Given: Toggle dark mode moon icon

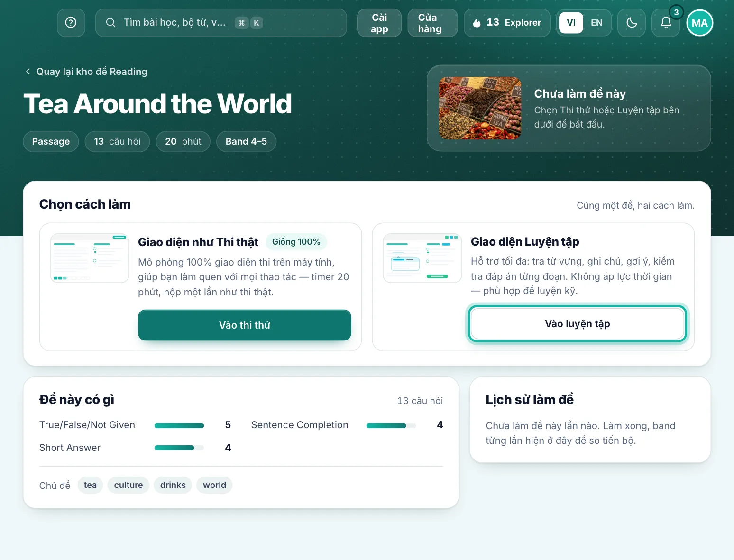Looking at the screenshot, I should (x=632, y=23).
